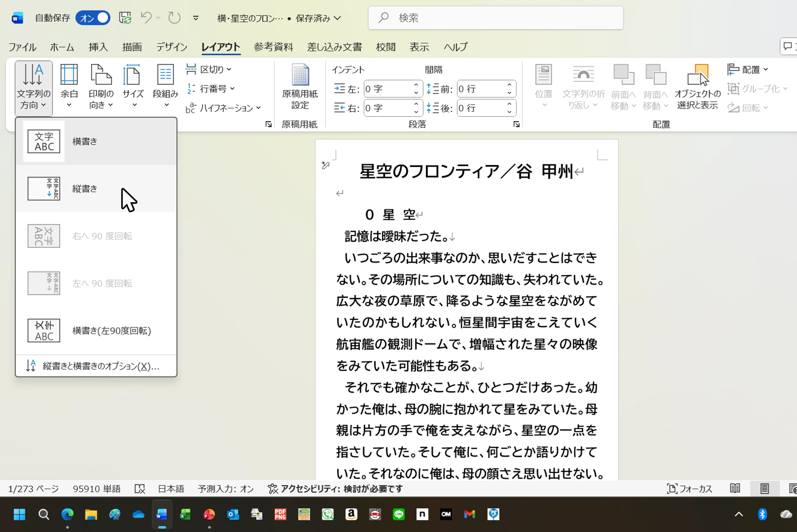Open the quick access toolbar customize arrow
The height and width of the screenshot is (532, 797).
(x=195, y=18)
